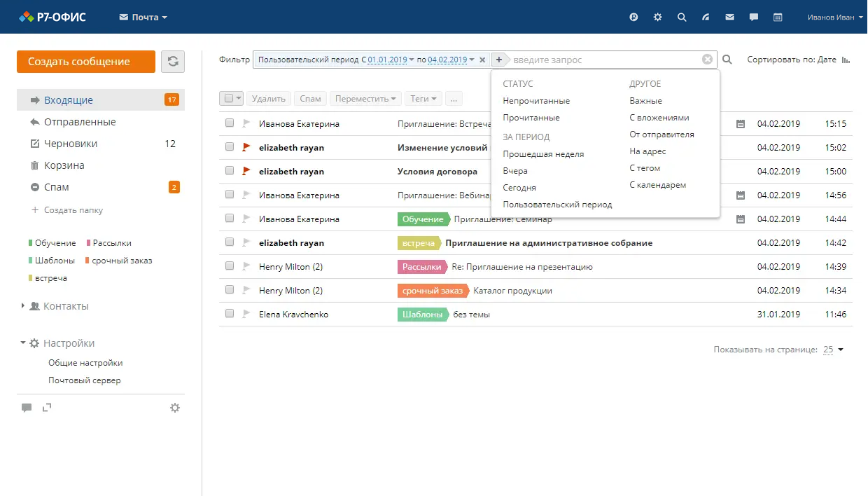Viewport: 868px width, 496px height.
Task: Click the refresh mail icon button
Action: pos(173,62)
